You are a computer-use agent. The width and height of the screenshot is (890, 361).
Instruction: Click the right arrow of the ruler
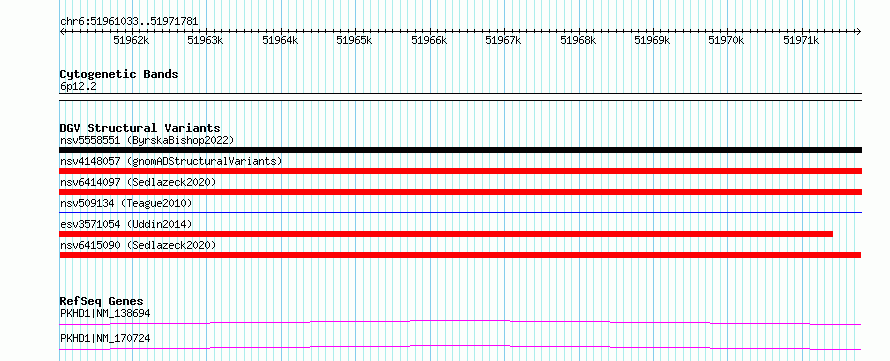[858, 31]
